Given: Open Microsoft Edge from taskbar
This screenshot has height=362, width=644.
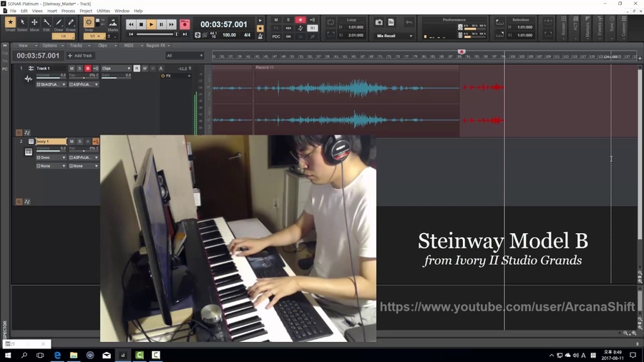Looking at the screenshot, I should point(57,355).
